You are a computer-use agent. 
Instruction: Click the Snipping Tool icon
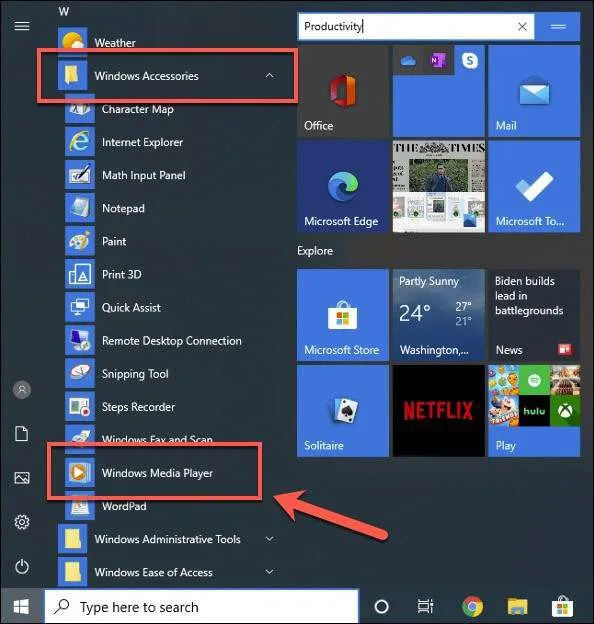click(80, 373)
